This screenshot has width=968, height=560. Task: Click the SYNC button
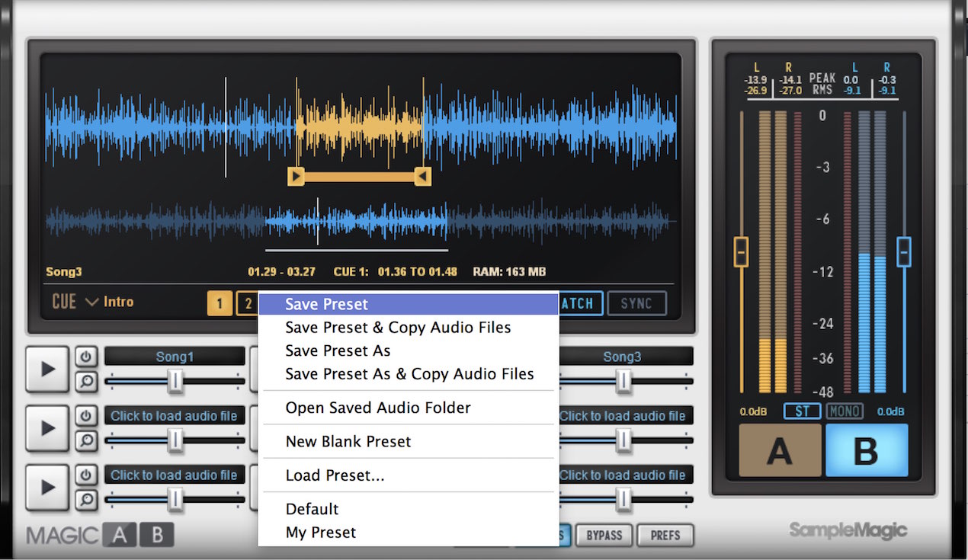pyautogui.click(x=636, y=303)
